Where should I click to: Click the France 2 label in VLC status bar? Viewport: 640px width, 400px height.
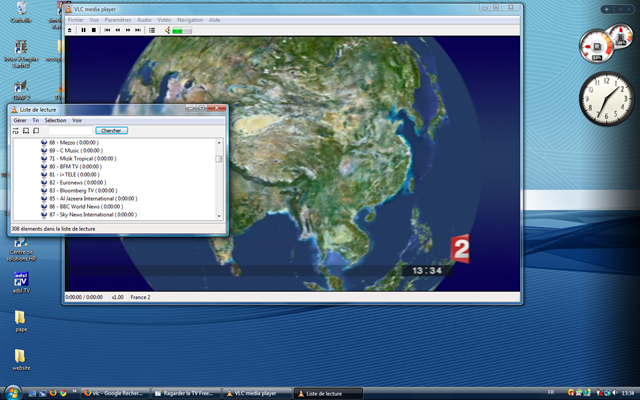point(140,297)
